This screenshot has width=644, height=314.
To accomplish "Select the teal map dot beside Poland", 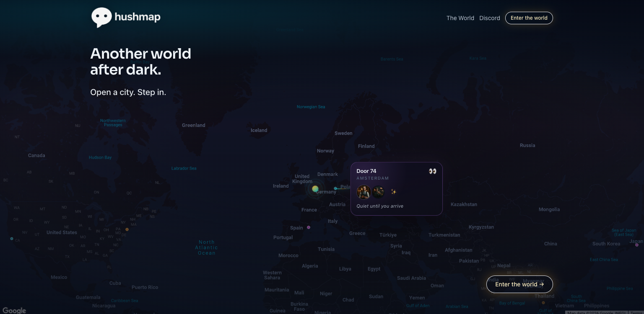I will click(335, 188).
